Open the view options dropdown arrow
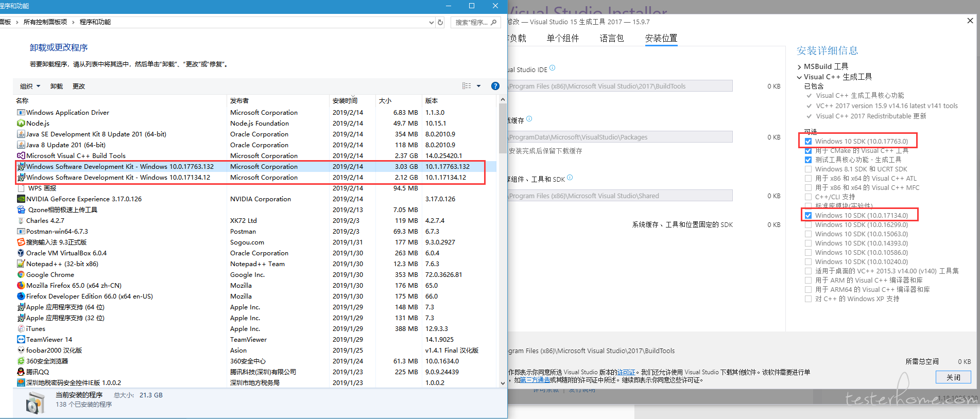This screenshot has height=419, width=980. [x=478, y=86]
